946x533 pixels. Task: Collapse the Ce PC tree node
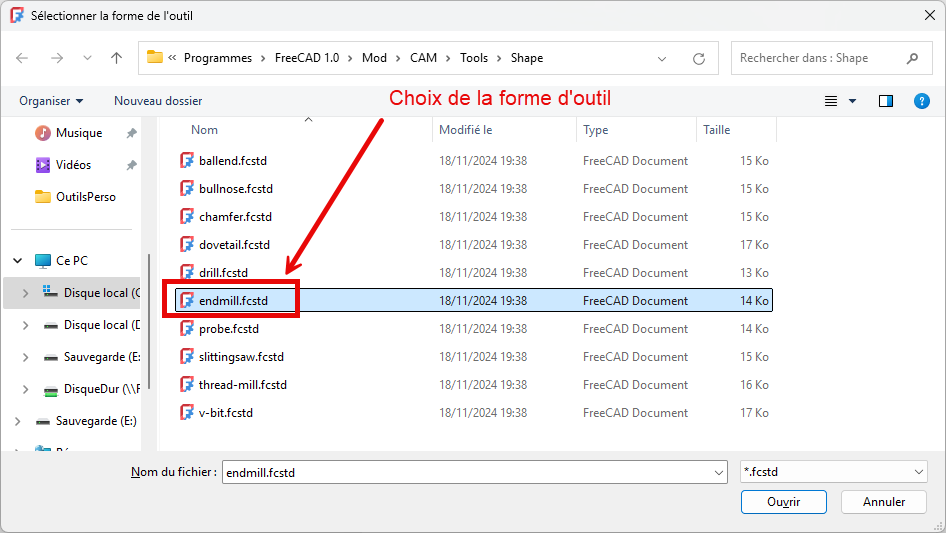click(18, 261)
